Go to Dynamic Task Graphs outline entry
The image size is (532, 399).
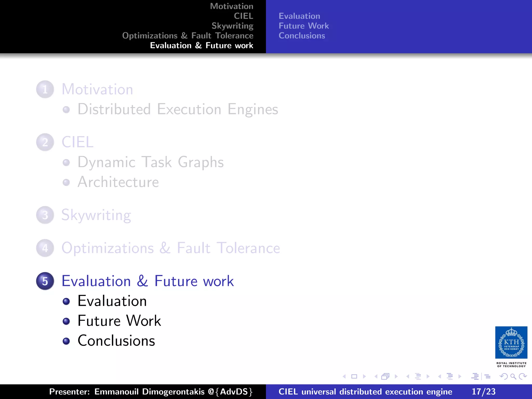[x=150, y=162]
